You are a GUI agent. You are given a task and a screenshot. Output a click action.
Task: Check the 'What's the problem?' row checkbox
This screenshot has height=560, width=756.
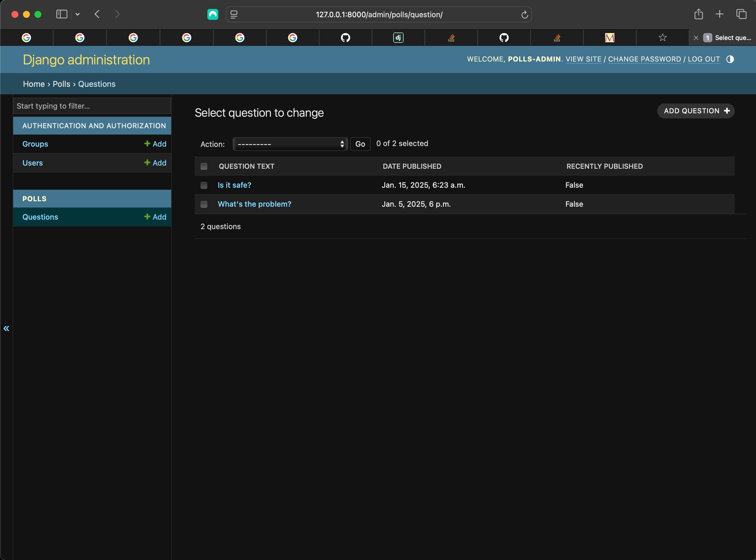coord(204,204)
